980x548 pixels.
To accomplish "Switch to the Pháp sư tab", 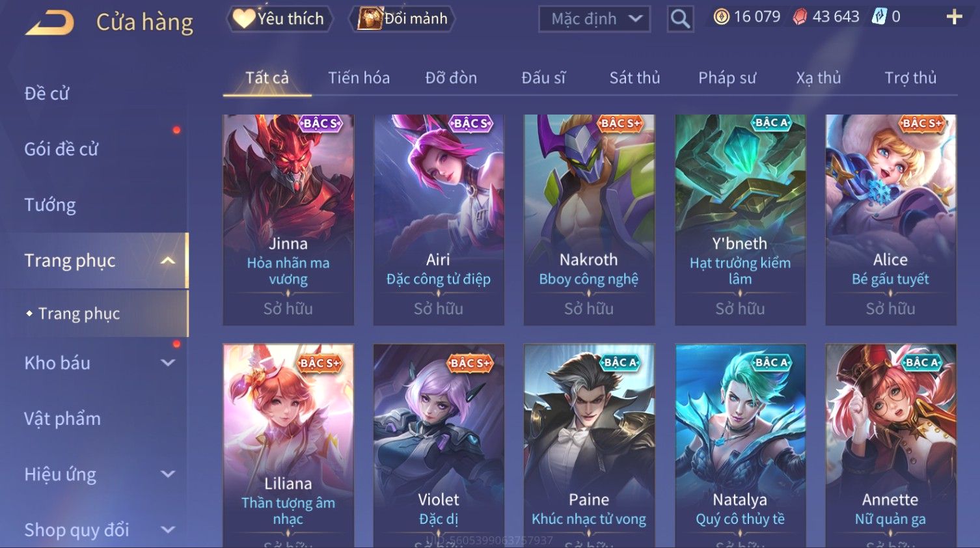I will click(727, 78).
